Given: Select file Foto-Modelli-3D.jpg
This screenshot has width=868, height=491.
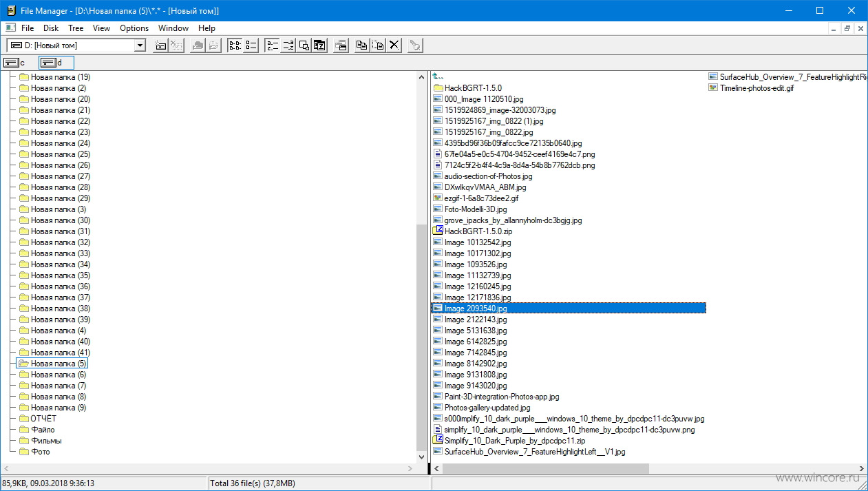Looking at the screenshot, I should (476, 209).
